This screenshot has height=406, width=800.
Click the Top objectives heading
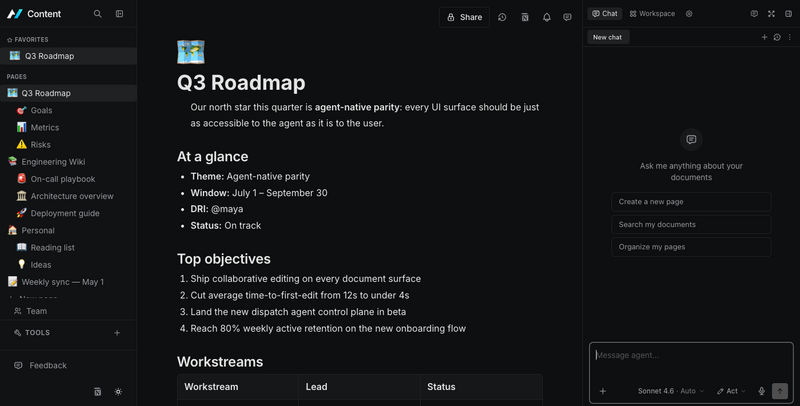(x=223, y=259)
